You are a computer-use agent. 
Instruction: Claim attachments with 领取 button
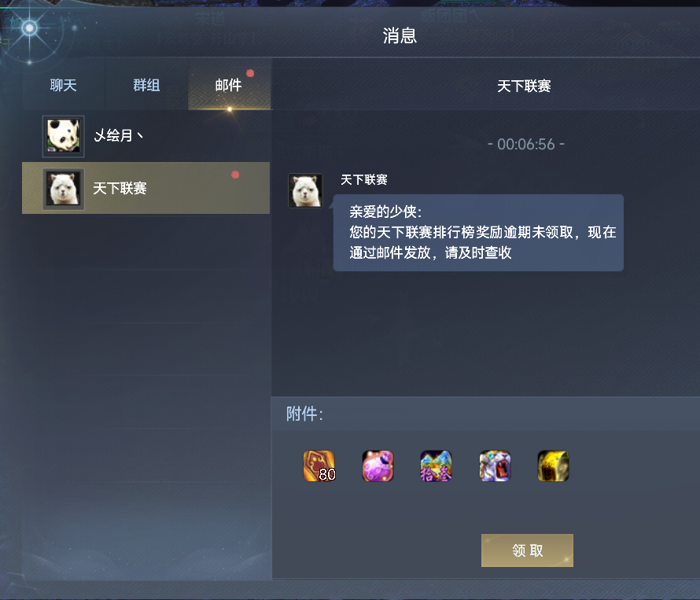[x=527, y=550]
